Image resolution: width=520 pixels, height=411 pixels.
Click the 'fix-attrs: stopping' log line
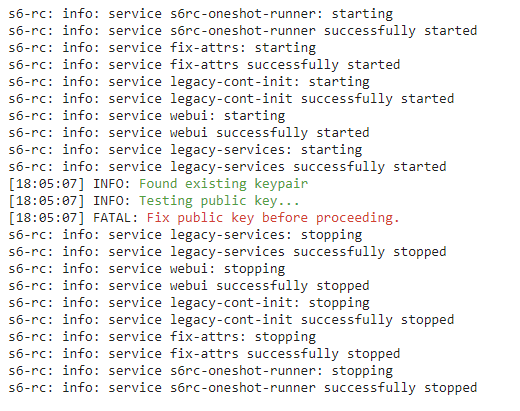(x=162, y=337)
